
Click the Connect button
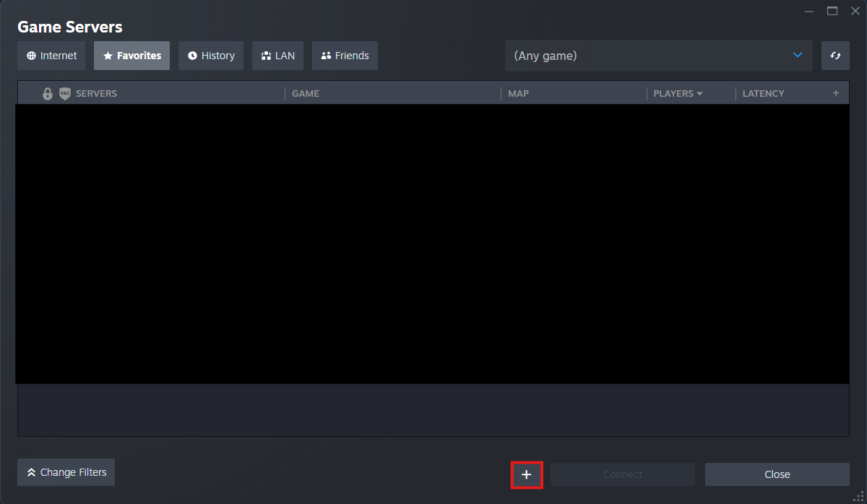623,474
